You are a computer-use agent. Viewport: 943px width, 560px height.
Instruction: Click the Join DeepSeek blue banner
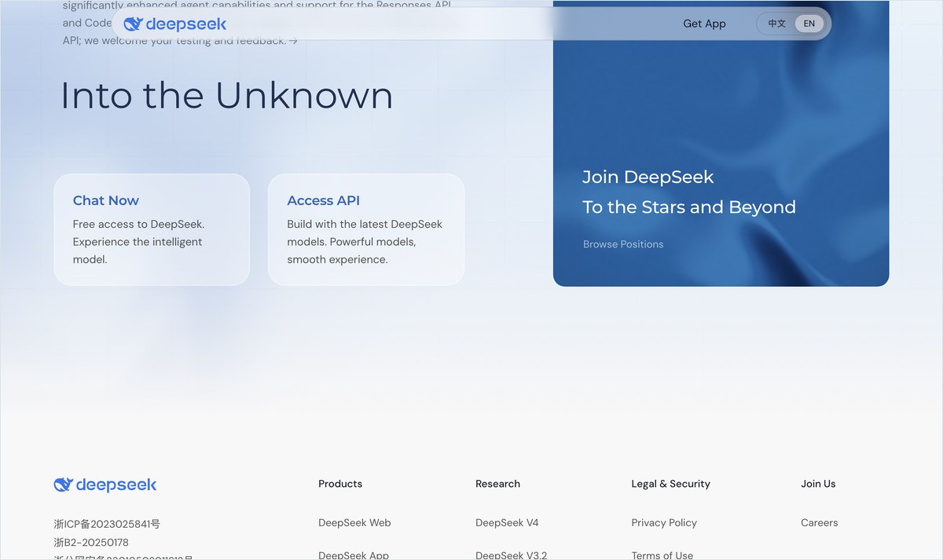pyautogui.click(x=721, y=143)
